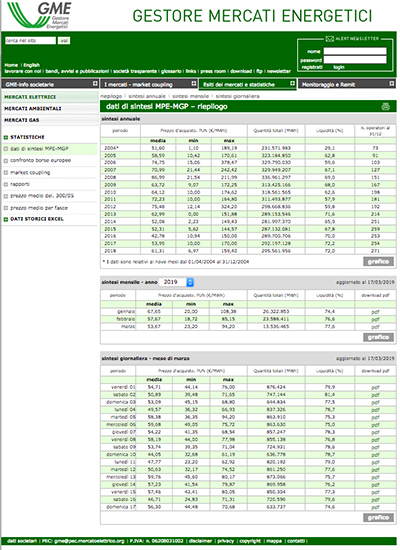Image resolution: width=400 pixels, height=550 pixels.
Task: Click the login link
Action: click(339, 67)
